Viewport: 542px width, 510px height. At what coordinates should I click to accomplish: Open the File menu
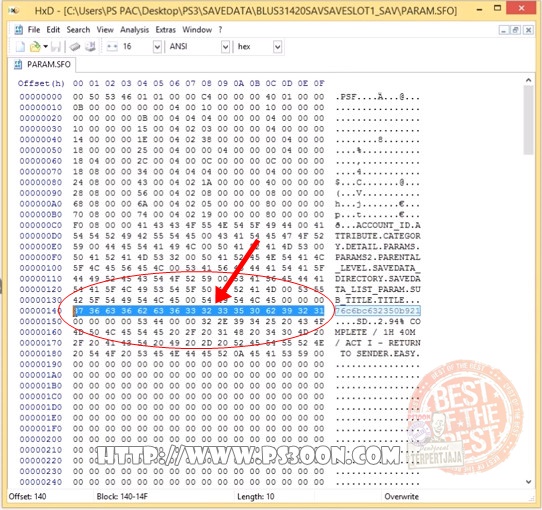tap(34, 30)
